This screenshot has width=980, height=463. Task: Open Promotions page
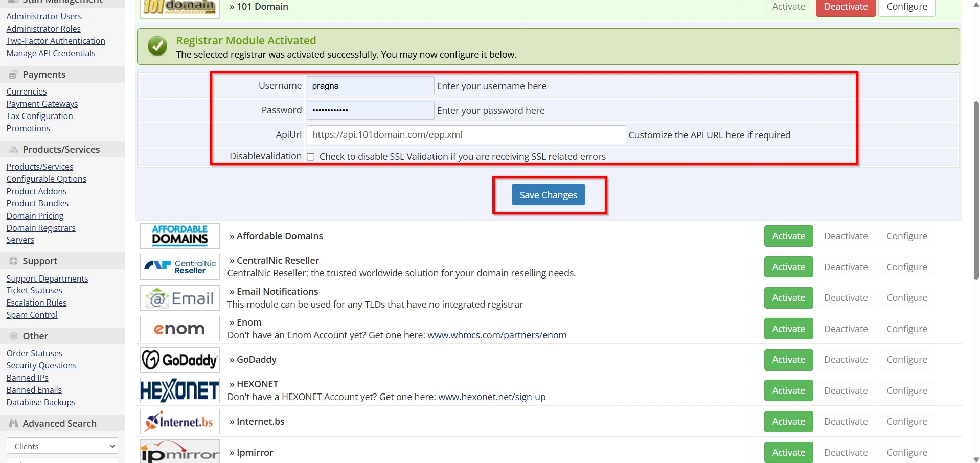[28, 128]
